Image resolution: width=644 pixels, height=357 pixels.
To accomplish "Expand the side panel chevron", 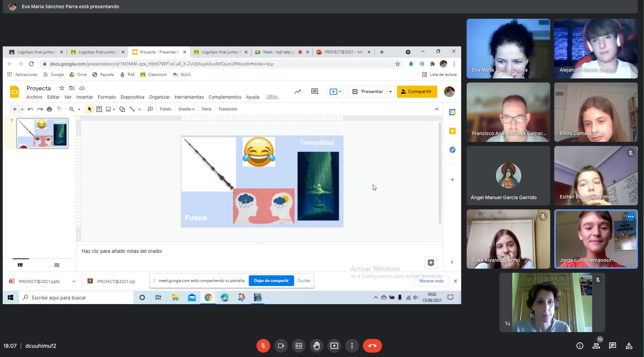I will coord(452,262).
